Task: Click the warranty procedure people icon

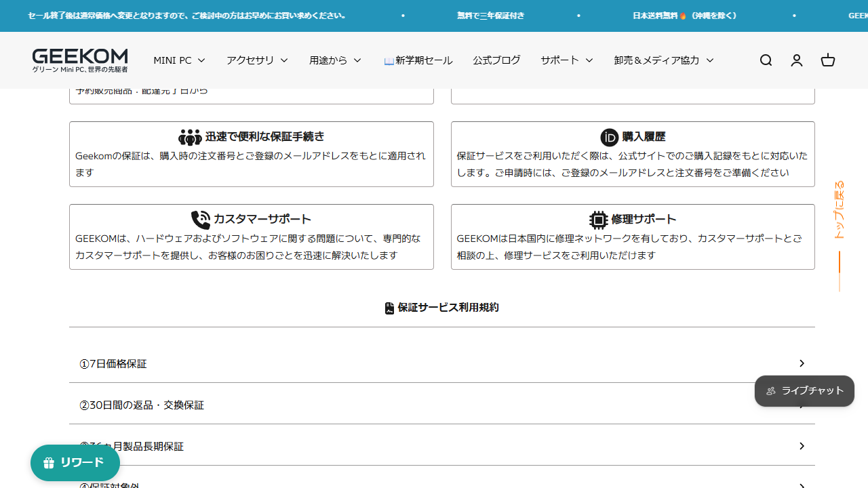Action: coord(190,138)
